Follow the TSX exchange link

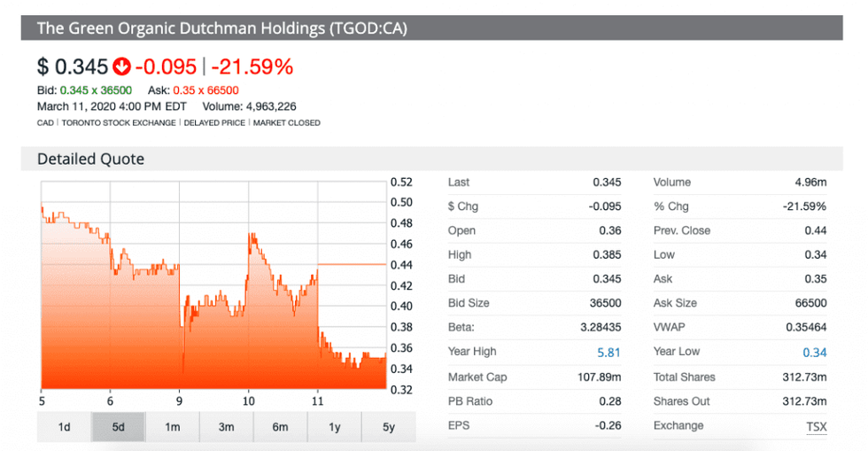[x=816, y=426]
